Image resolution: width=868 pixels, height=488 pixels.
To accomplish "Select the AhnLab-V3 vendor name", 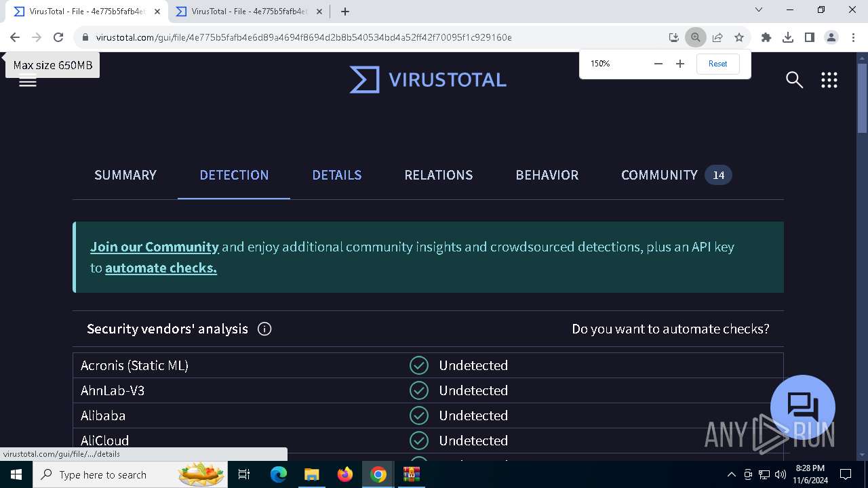I will click(113, 390).
